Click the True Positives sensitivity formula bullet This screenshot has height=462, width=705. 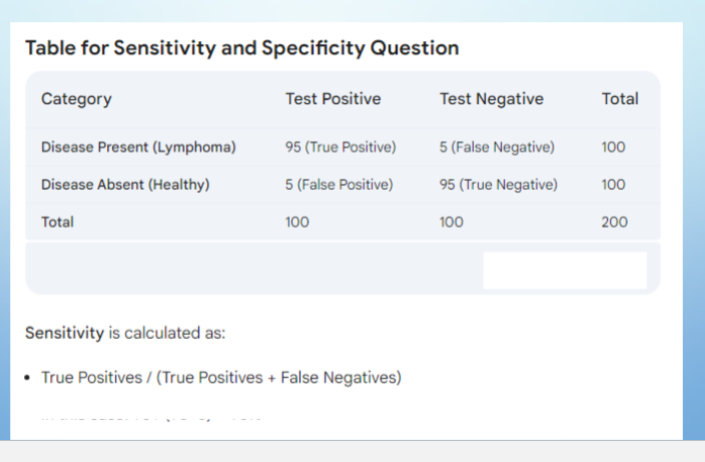click(221, 378)
